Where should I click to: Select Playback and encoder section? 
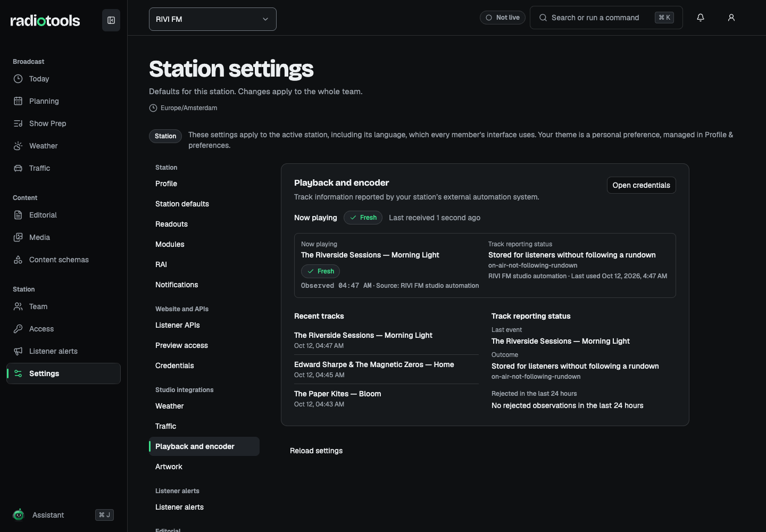point(204,446)
